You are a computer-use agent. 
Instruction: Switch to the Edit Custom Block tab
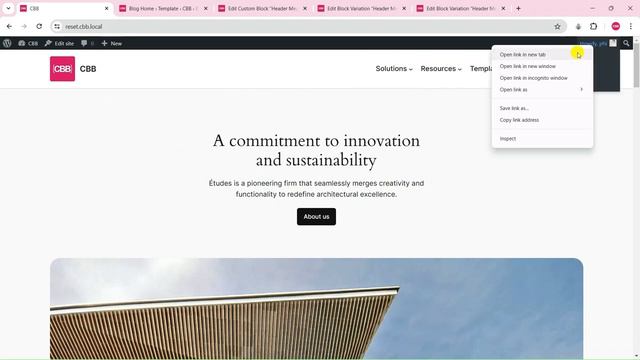tap(262, 8)
